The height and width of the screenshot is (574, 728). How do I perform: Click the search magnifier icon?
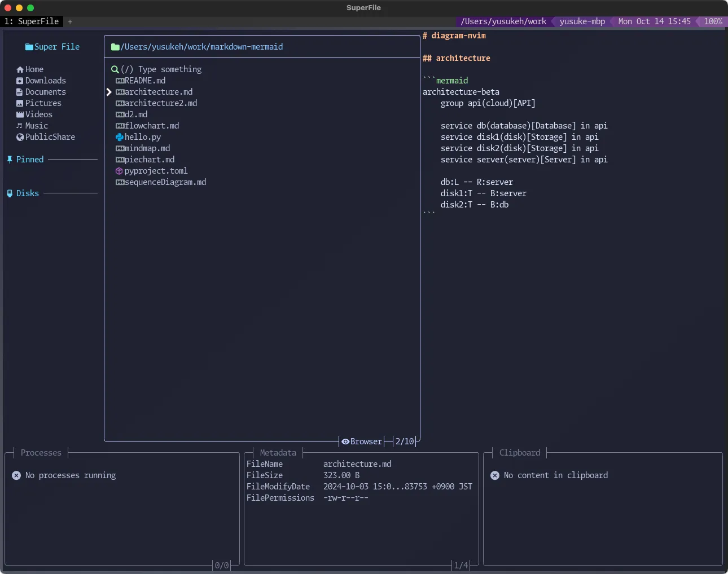coord(115,69)
